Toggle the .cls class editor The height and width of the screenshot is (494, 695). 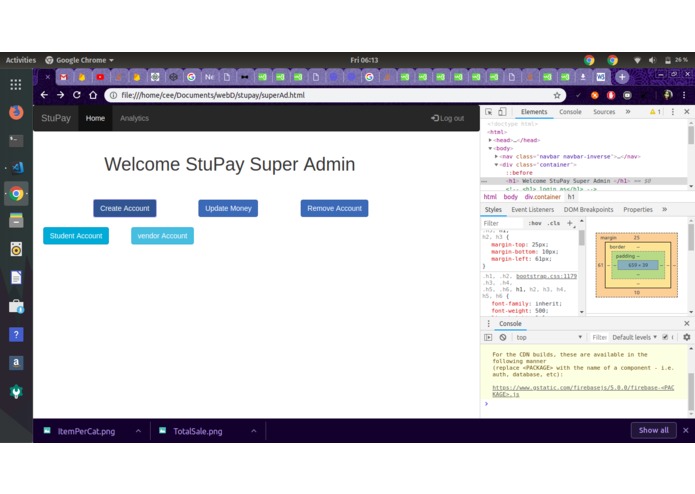pyautogui.click(x=554, y=223)
